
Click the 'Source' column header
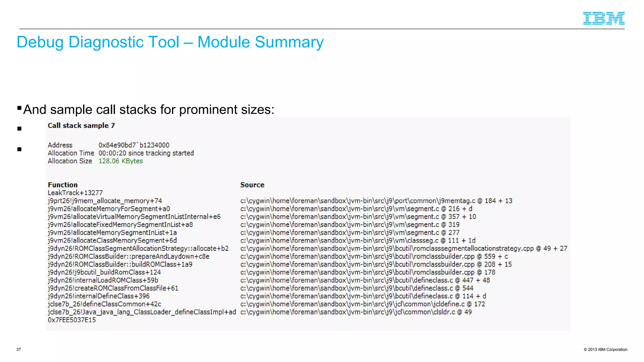(x=252, y=185)
